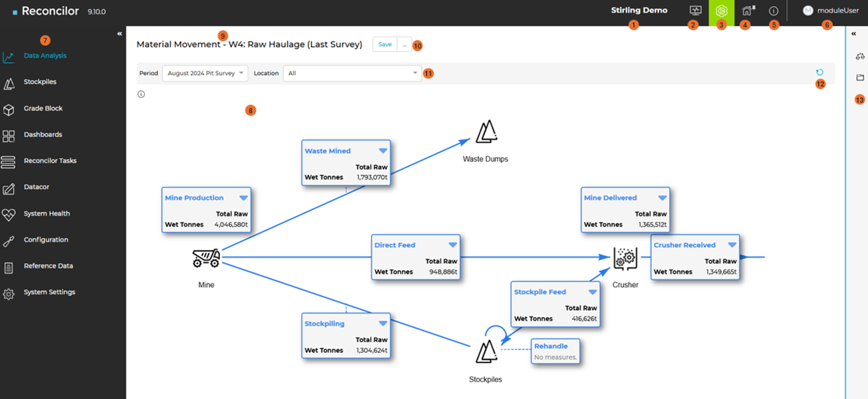868x399 pixels.
Task: Click the green gear-play process icon
Action: (x=721, y=11)
